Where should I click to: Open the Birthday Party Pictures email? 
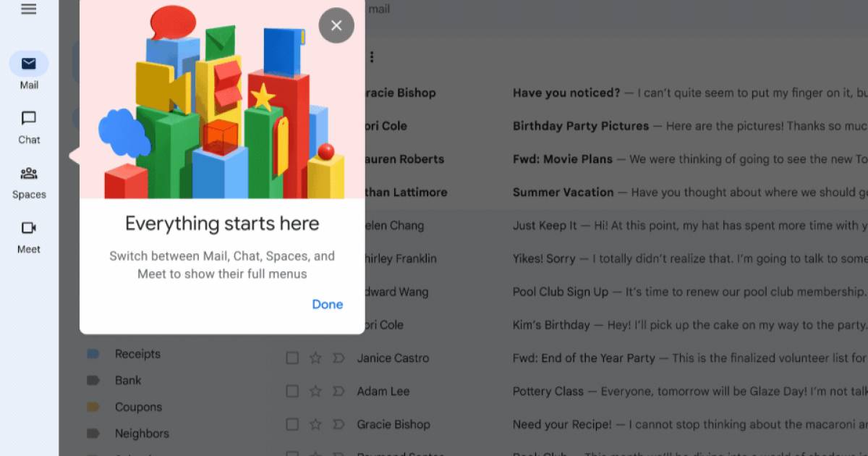[x=580, y=126]
